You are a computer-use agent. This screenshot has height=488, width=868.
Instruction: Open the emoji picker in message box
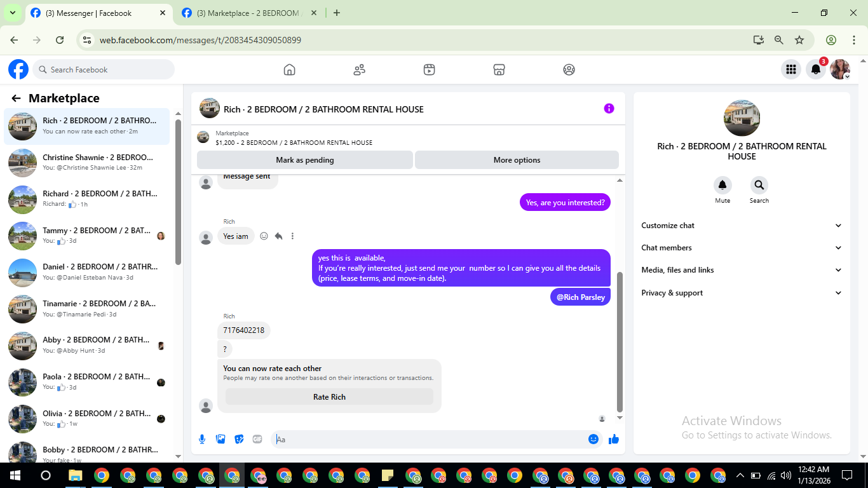tap(593, 439)
